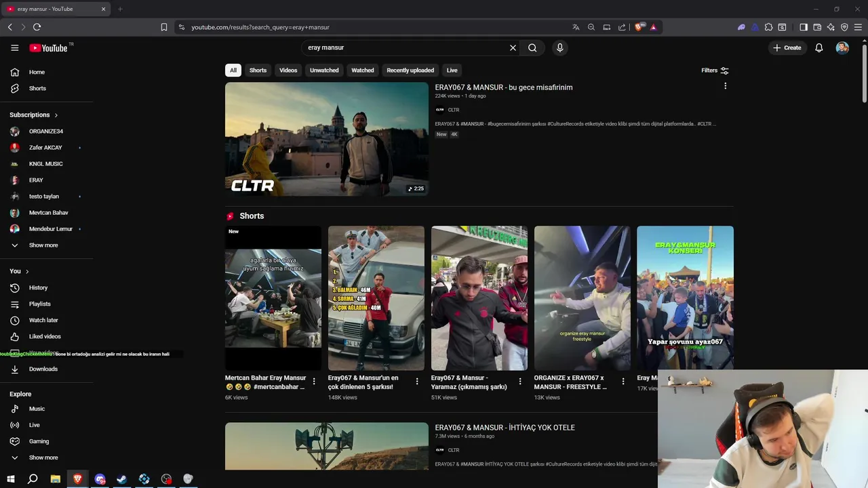Click the Create button

787,47
